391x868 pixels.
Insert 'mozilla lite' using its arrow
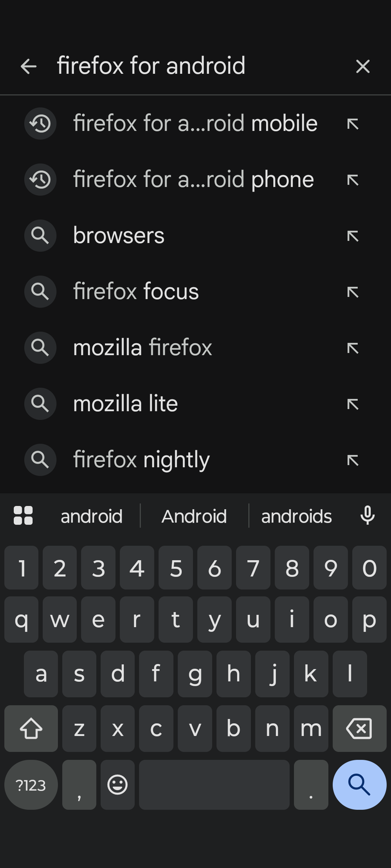[x=353, y=404]
